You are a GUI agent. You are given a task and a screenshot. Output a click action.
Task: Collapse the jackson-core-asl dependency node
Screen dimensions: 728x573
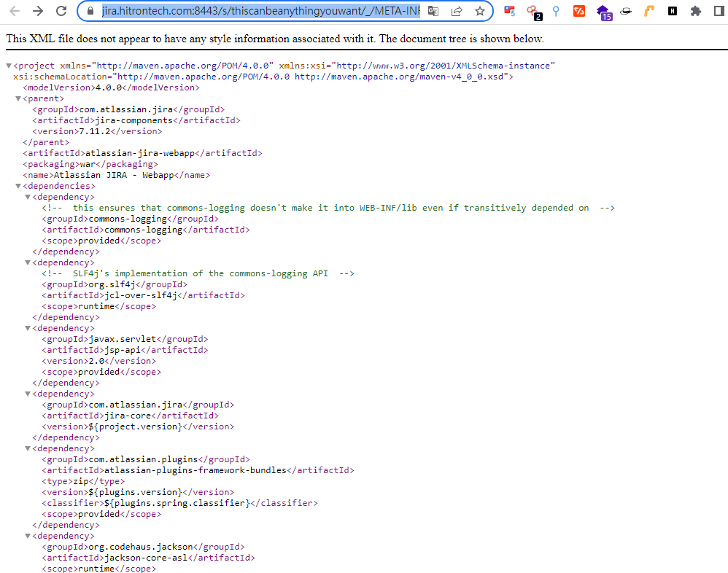28,537
